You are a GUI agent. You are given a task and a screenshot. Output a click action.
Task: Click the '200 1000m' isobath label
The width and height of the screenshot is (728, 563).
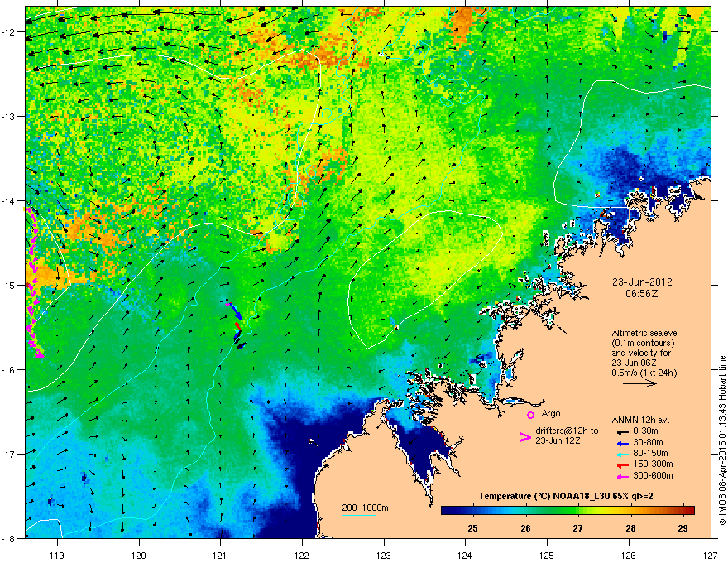[365, 508]
